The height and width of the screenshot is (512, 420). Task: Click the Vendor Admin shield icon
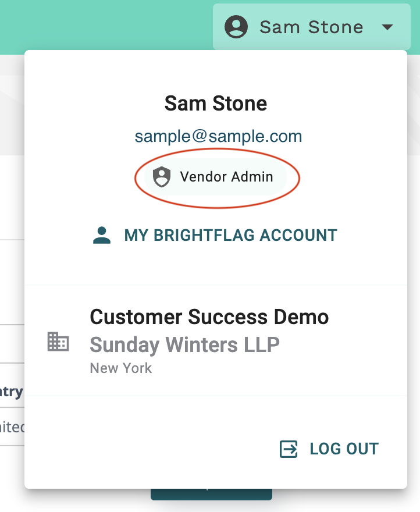pyautogui.click(x=162, y=177)
